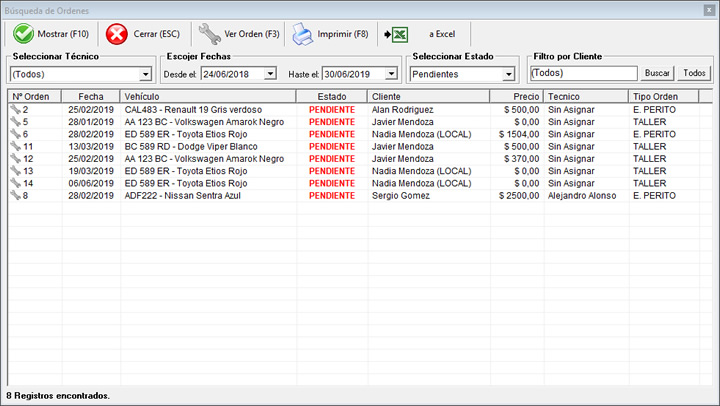Open the Hasta el date picker arrow
Viewport: 720px width, 406px height.
pos(391,73)
